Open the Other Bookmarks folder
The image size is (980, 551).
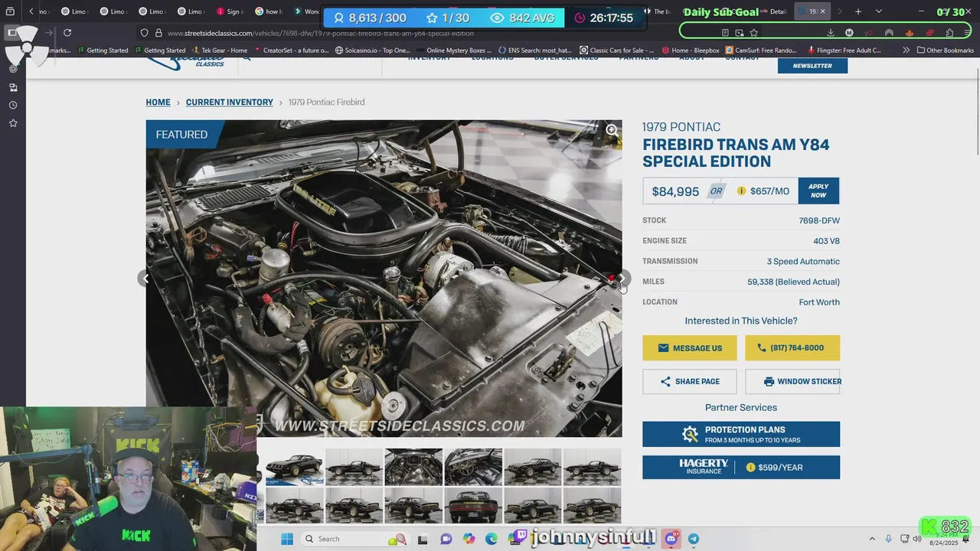click(945, 51)
